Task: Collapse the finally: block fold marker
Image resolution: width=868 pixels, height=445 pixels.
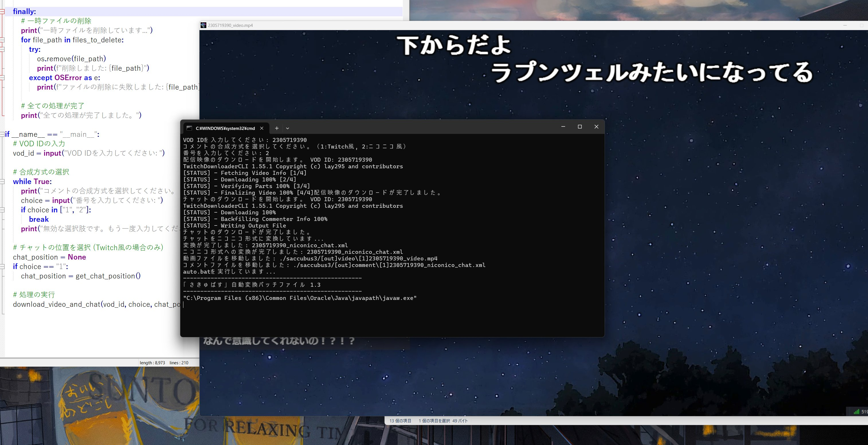Action: coord(2,11)
